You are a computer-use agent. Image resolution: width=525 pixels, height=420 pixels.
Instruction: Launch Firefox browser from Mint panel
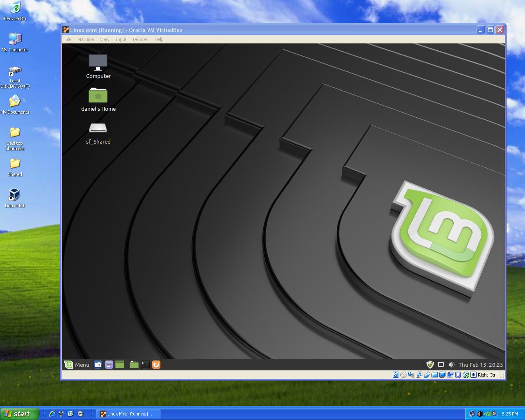point(156,365)
